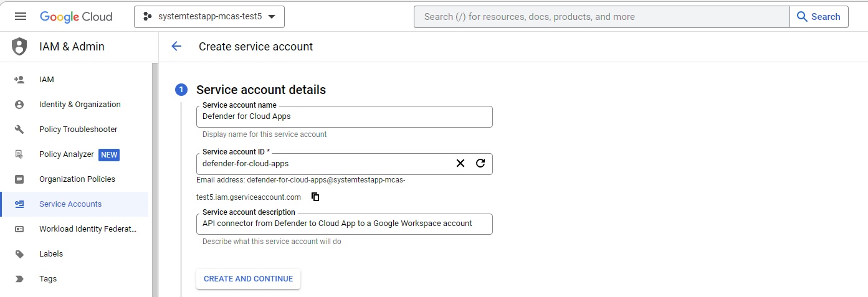Open the IAM page in sidebar
This screenshot has width=868, height=297.
pos(47,80)
